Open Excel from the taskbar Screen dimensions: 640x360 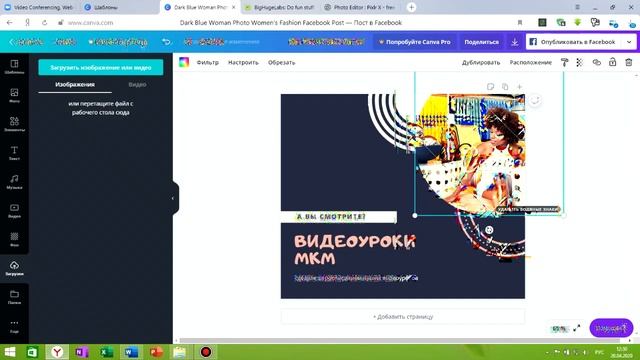[107, 352]
